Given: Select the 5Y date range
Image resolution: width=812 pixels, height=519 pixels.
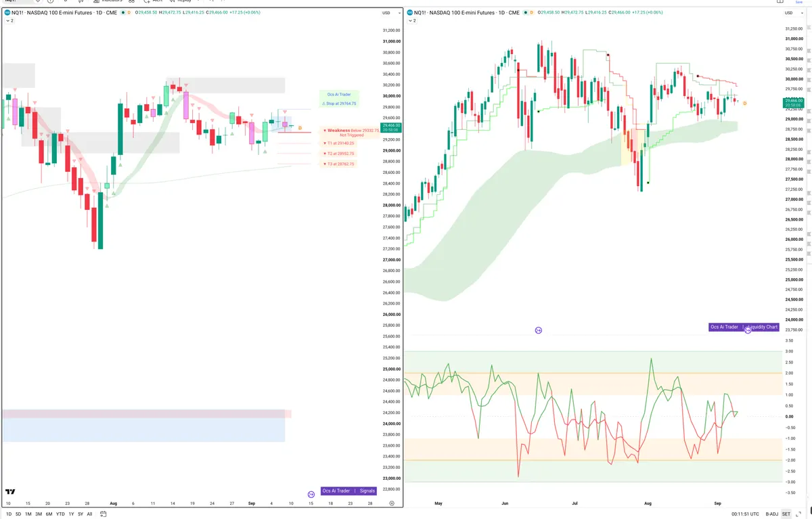Looking at the screenshot, I should pyautogui.click(x=81, y=514).
